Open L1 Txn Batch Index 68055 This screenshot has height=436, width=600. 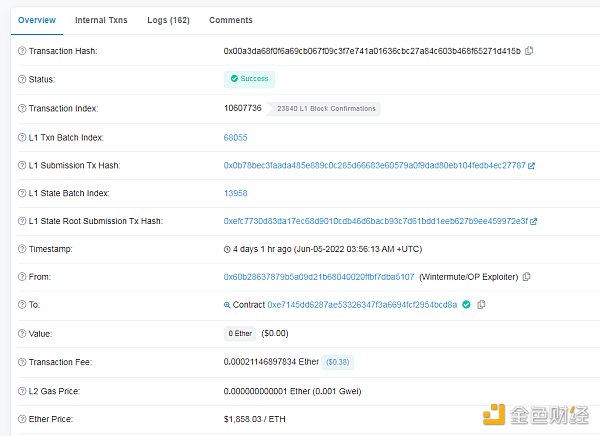pyautogui.click(x=235, y=137)
